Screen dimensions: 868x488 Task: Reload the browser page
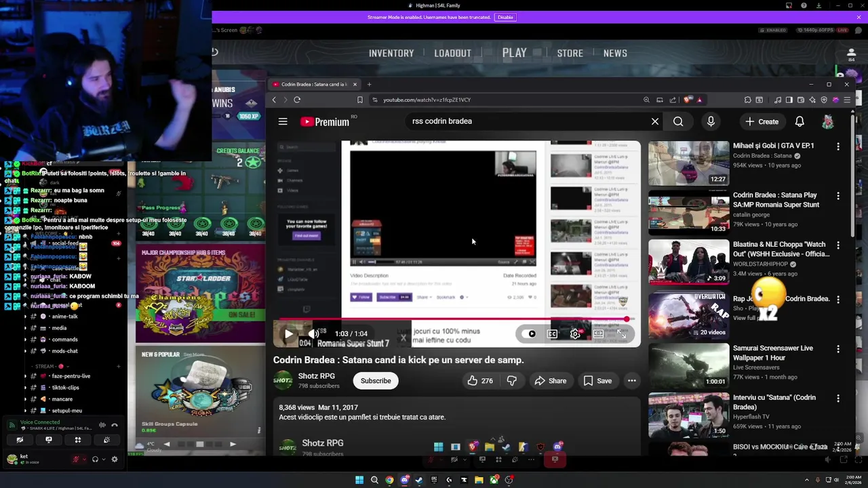297,100
